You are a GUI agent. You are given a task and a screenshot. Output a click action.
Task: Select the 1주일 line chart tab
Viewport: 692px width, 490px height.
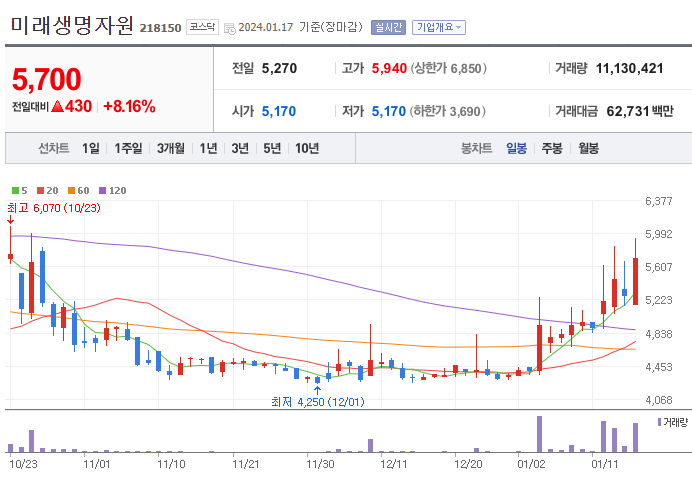click(x=128, y=148)
